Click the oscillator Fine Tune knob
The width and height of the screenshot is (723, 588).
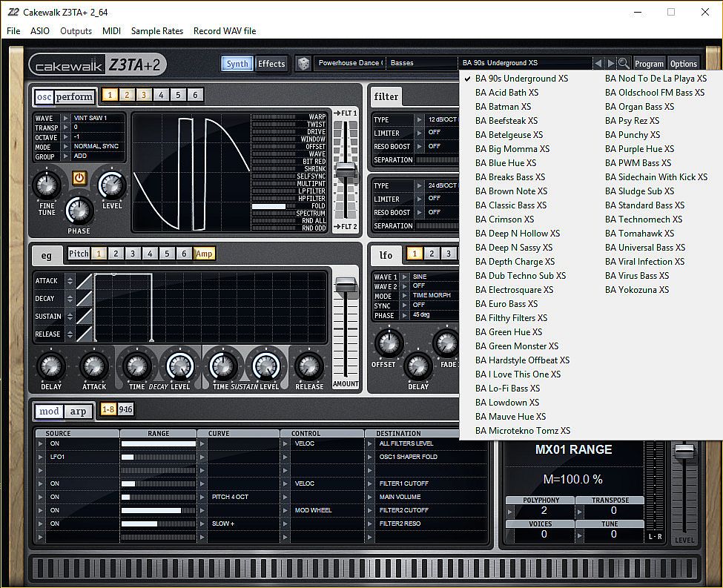pyautogui.click(x=47, y=185)
